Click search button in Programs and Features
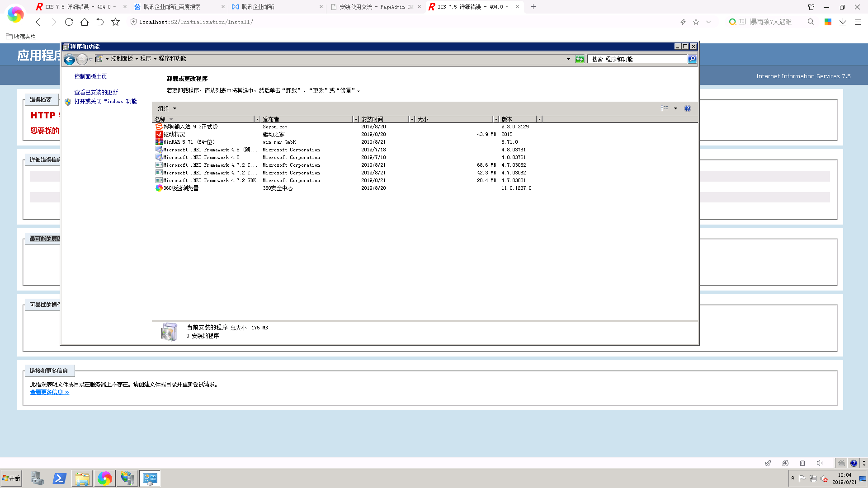The height and width of the screenshot is (488, 868). point(692,59)
